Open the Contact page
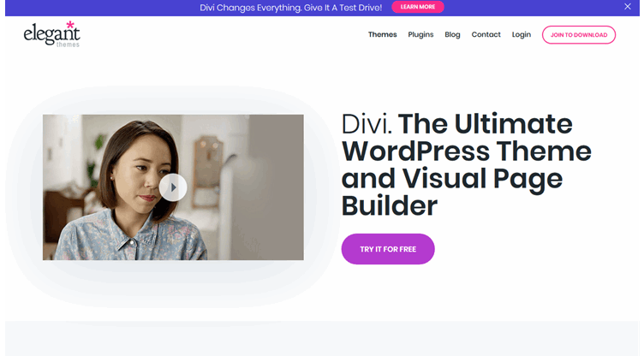Image resolution: width=644 pixels, height=356 pixels. [486, 34]
